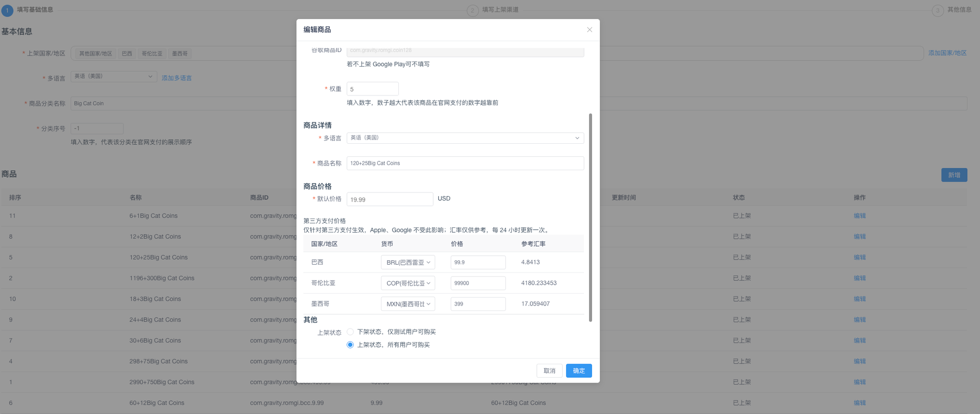Click the 新增 product button
This screenshot has width=980, height=414.
tap(954, 175)
